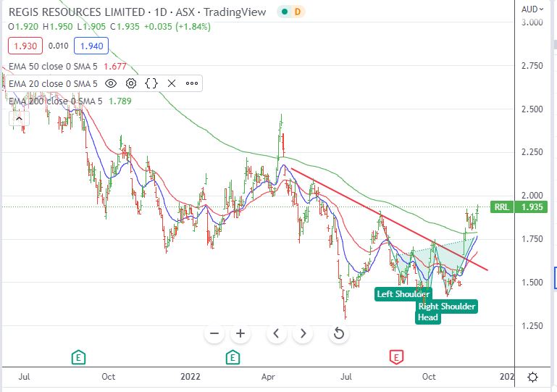Open EMA 20 more options menu
557x392 pixels.
pos(192,83)
